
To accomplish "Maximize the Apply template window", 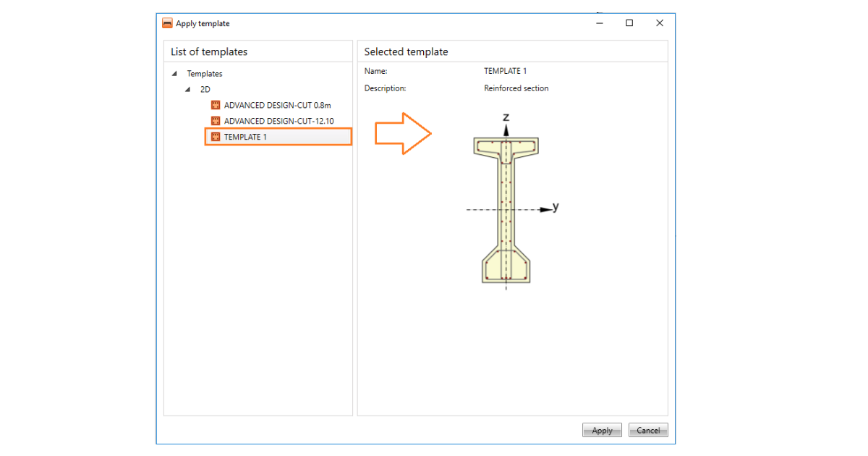I will (x=629, y=23).
